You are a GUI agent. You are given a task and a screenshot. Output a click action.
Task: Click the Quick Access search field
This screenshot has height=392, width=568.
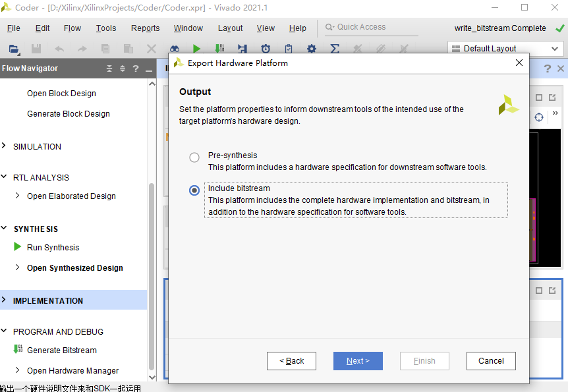tap(372, 27)
